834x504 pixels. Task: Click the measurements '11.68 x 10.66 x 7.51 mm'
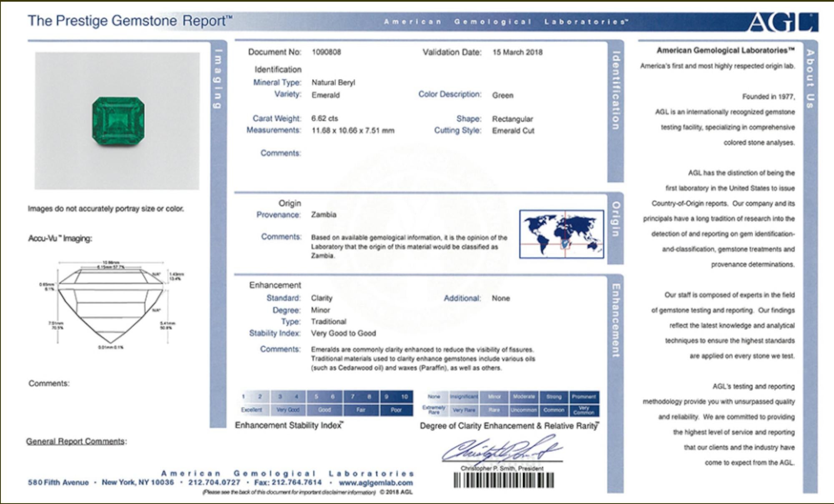point(353,130)
